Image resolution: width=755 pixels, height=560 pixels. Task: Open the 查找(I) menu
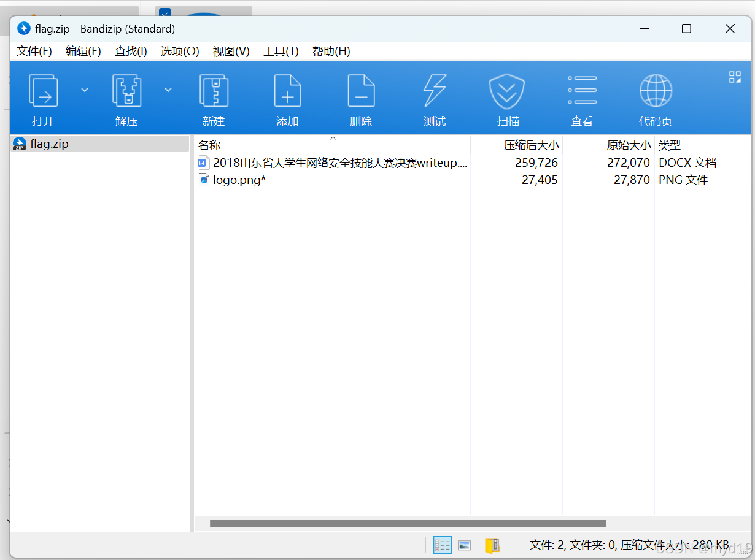(x=131, y=52)
